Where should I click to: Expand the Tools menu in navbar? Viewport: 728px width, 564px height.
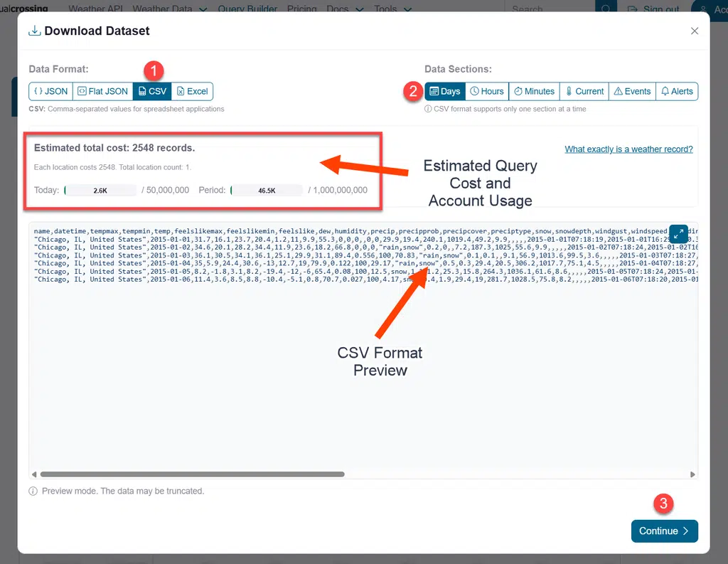click(x=392, y=9)
